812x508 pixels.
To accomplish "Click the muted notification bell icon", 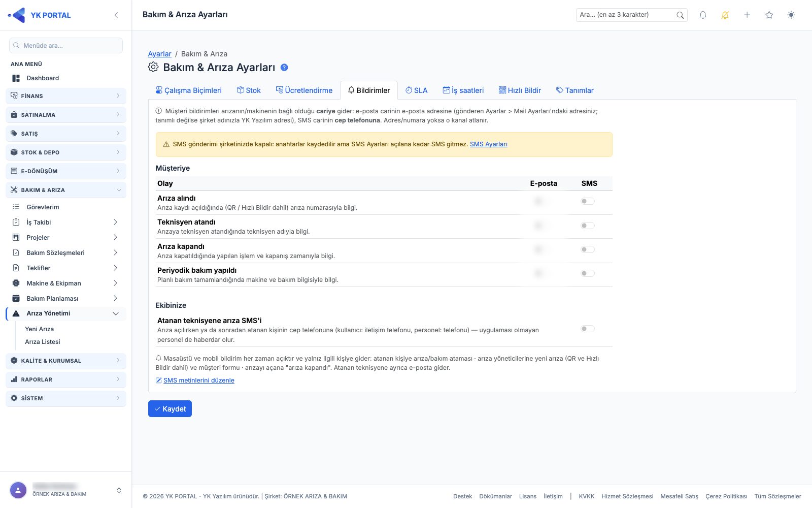I will tap(725, 15).
